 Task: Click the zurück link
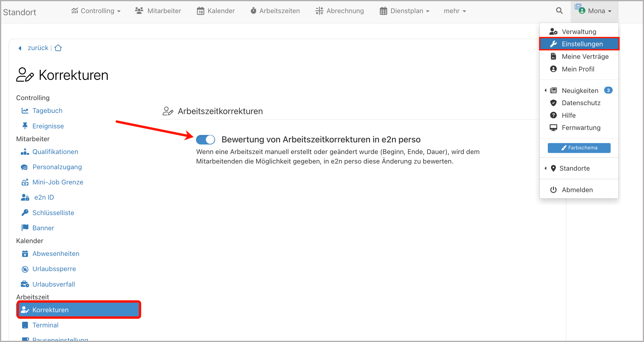click(x=38, y=48)
